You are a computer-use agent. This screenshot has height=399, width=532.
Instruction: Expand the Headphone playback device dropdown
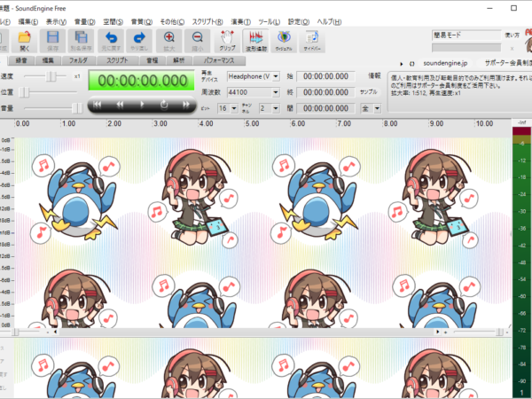[x=276, y=76]
